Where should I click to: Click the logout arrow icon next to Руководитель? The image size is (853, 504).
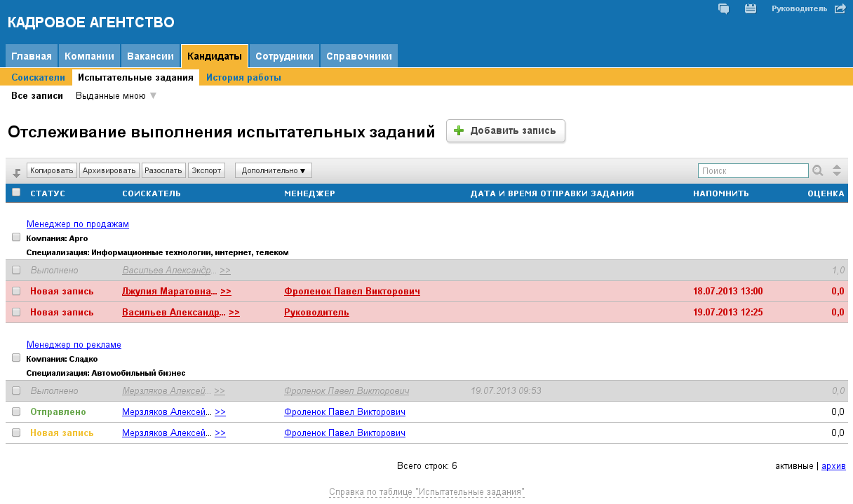coord(840,9)
